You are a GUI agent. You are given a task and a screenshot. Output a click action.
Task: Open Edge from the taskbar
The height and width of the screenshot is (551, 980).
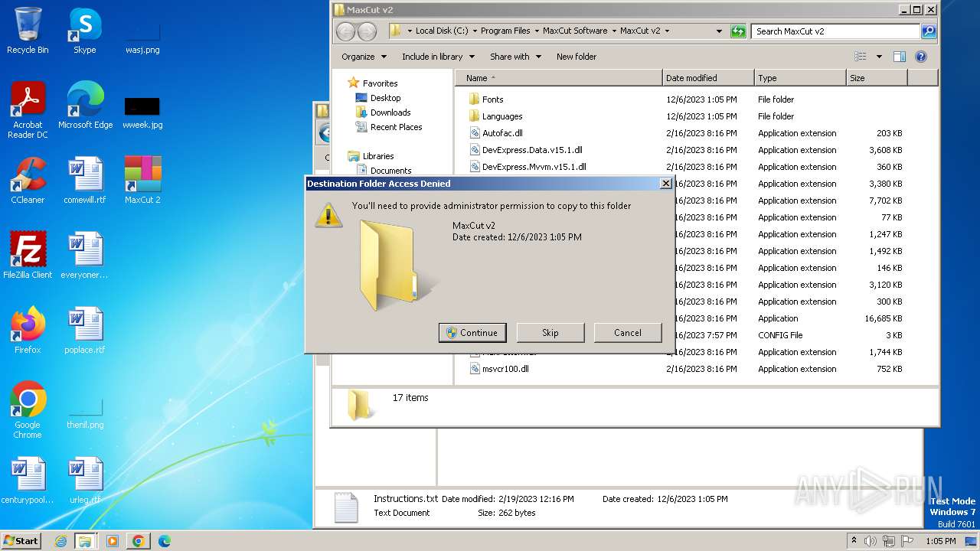(x=164, y=541)
